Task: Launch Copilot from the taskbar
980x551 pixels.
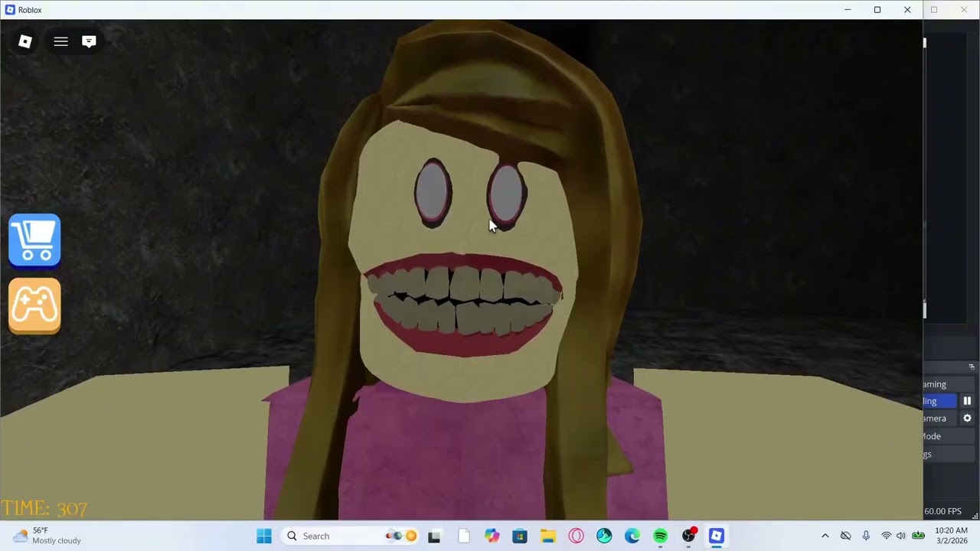Action: pyautogui.click(x=492, y=536)
